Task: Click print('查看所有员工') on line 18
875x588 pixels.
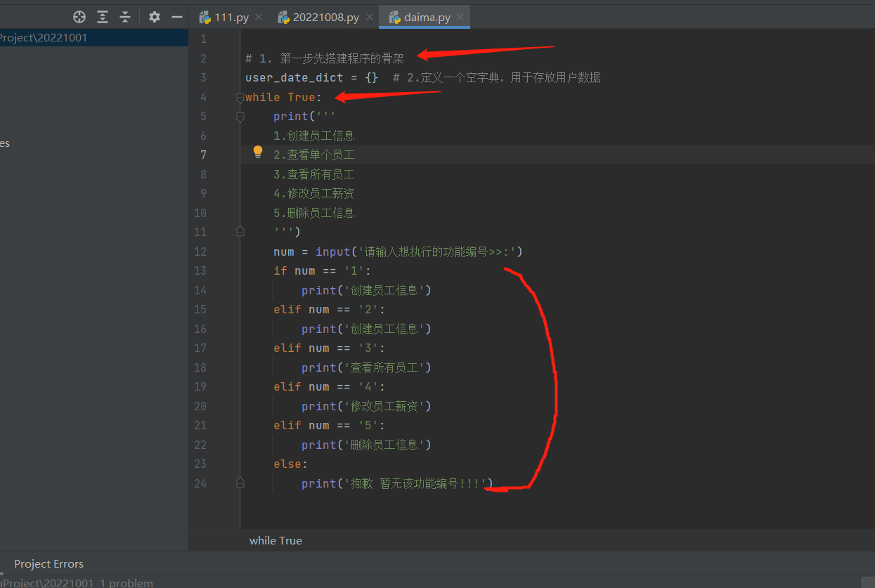Action: point(366,367)
